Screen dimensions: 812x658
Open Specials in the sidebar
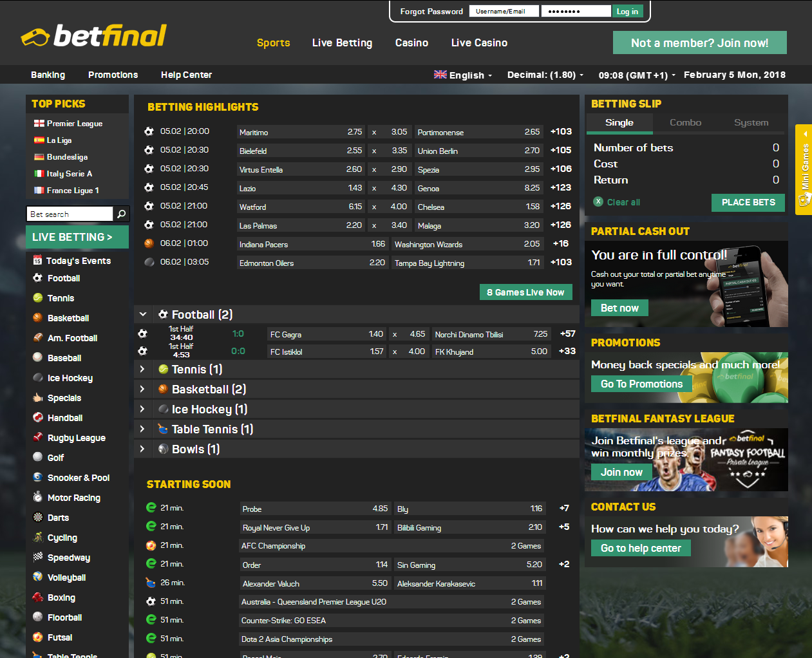click(64, 398)
